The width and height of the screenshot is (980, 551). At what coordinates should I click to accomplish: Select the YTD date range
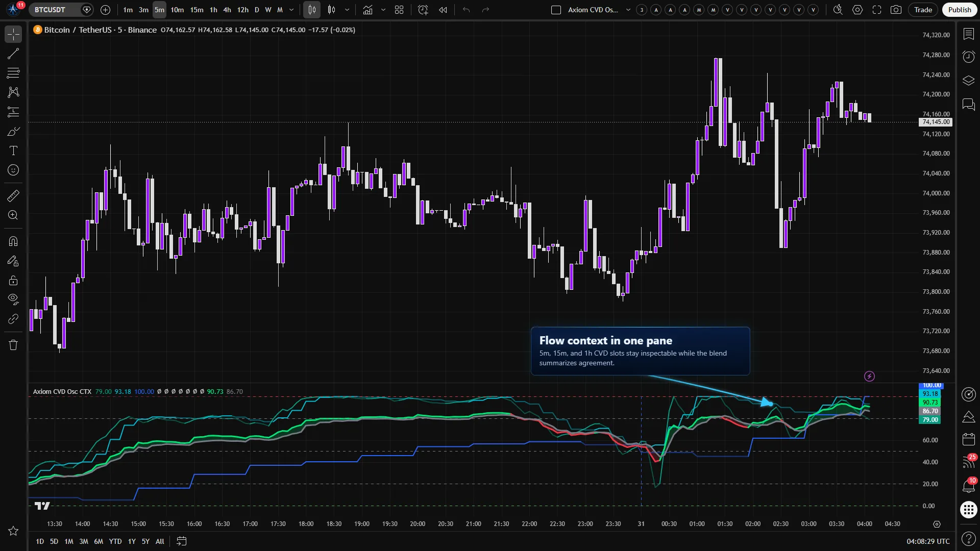tap(115, 541)
